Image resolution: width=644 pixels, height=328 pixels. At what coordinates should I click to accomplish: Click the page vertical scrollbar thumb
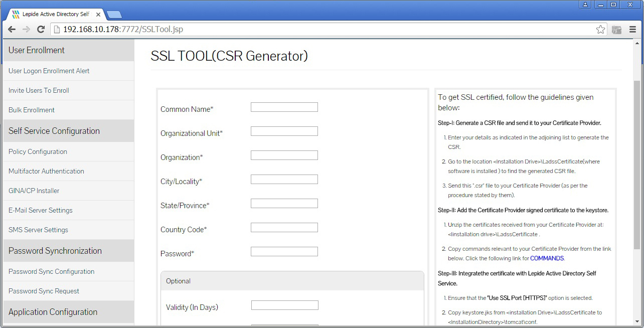[637, 165]
